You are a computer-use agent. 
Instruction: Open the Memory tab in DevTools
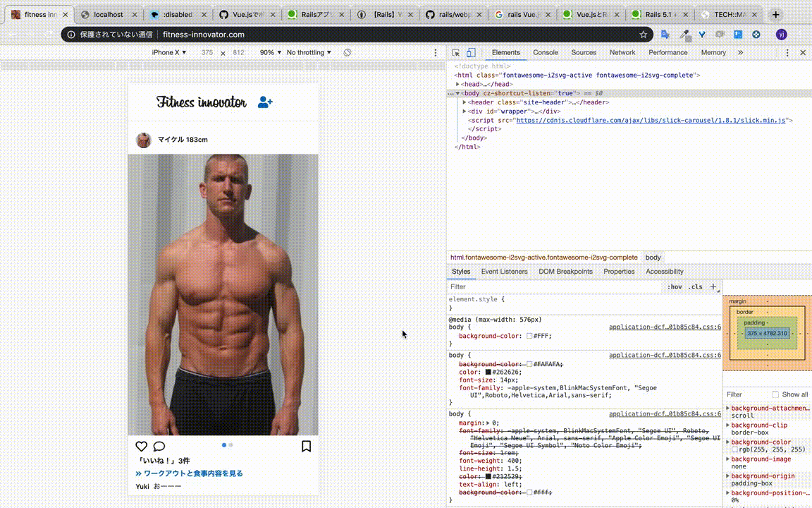713,53
